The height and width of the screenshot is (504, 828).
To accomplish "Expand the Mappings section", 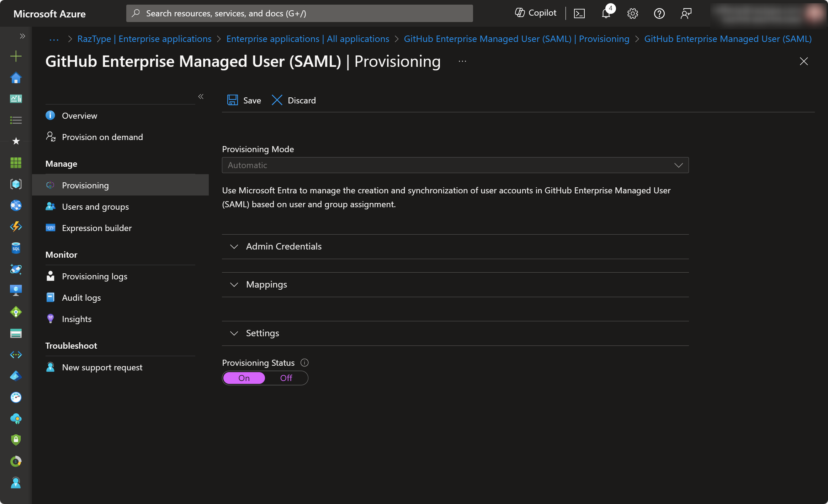I will (266, 284).
